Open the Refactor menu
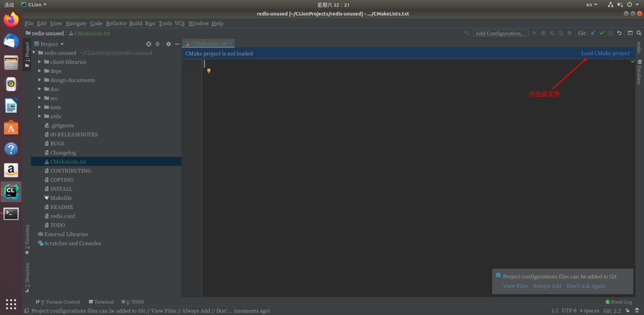644x315 pixels. 116,23
